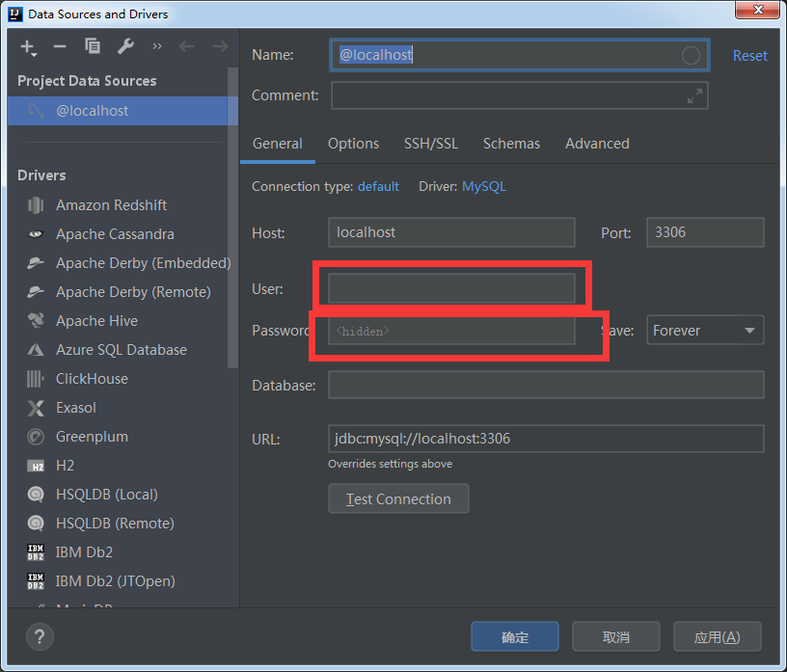
Task: Focus the Password hidden field
Action: coord(451,331)
